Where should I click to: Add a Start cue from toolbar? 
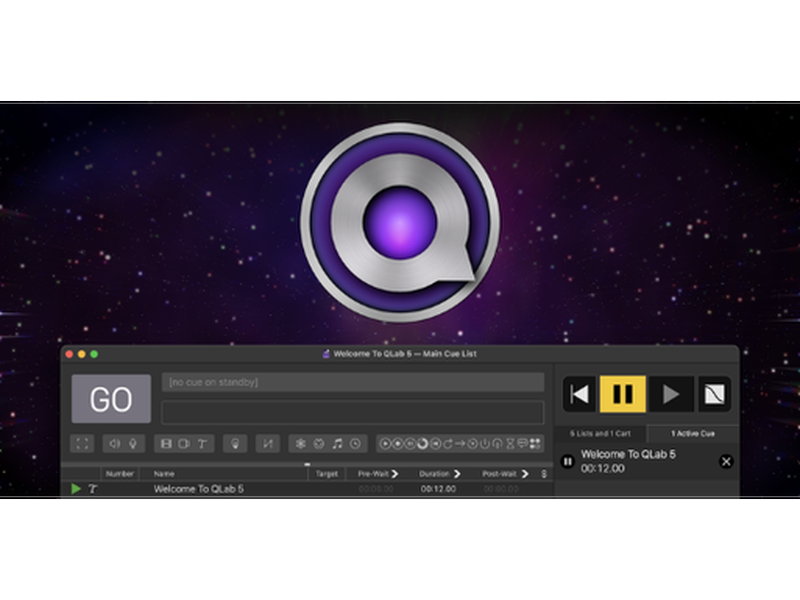[x=386, y=443]
